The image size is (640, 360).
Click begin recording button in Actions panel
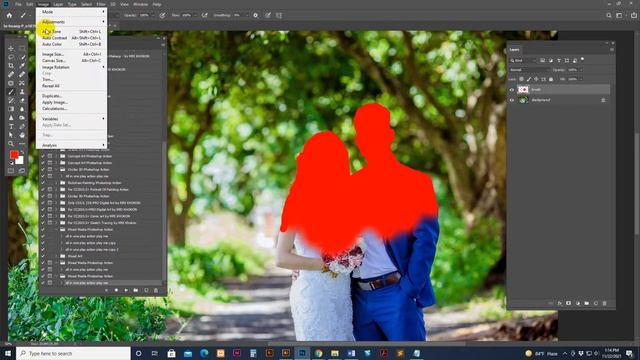116,290
